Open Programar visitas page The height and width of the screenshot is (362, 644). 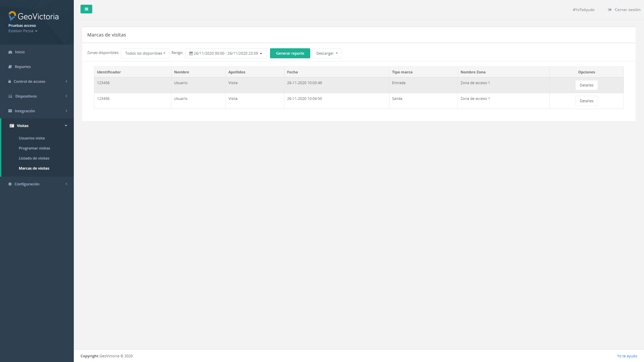[x=34, y=148]
